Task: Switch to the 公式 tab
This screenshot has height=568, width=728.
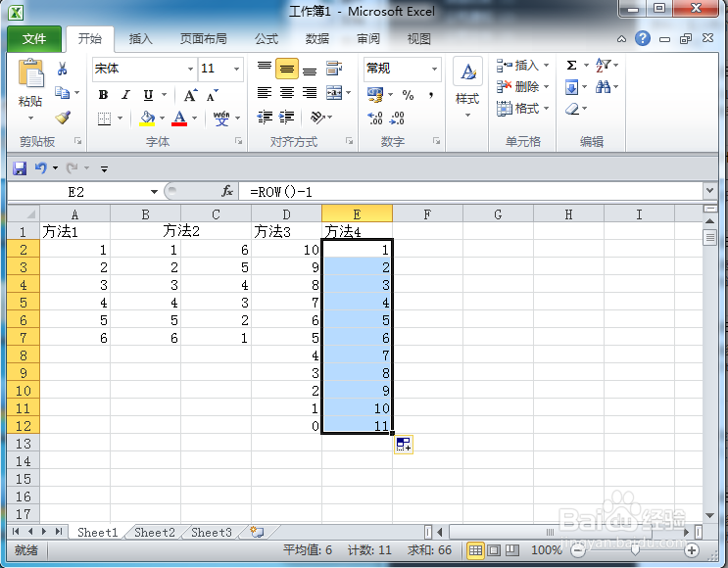Action: click(x=267, y=39)
